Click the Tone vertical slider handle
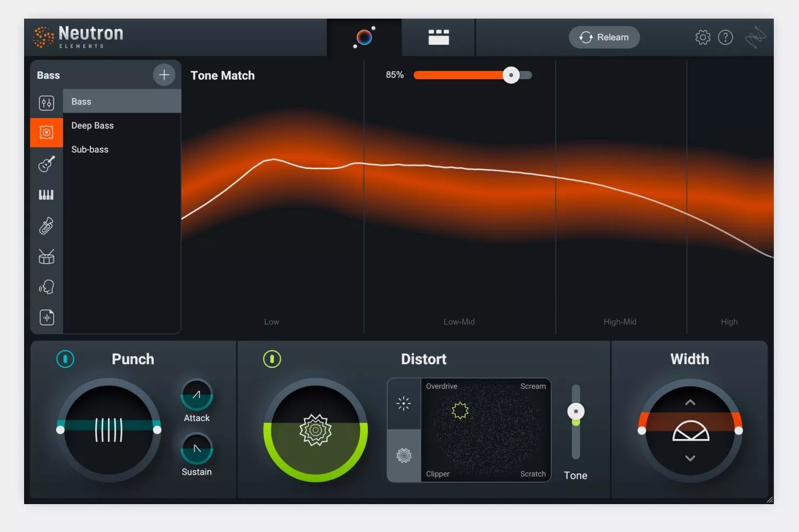This screenshot has width=799, height=532. point(576,411)
